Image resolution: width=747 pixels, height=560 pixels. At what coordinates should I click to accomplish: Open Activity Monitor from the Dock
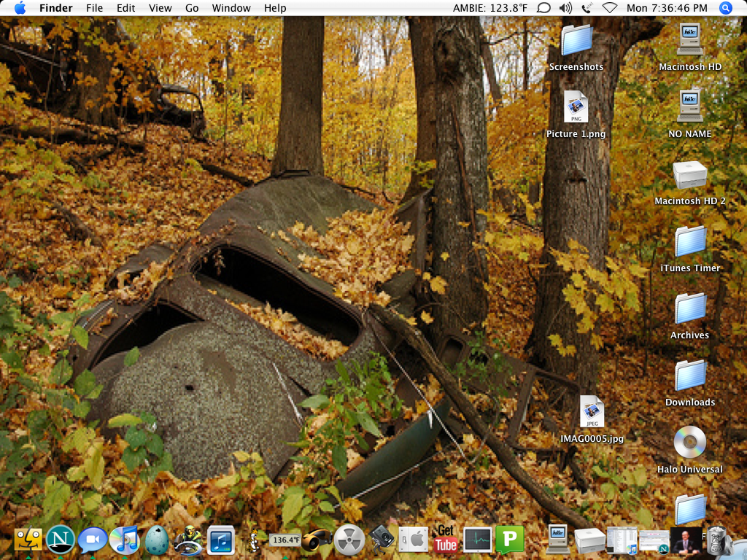click(478, 540)
